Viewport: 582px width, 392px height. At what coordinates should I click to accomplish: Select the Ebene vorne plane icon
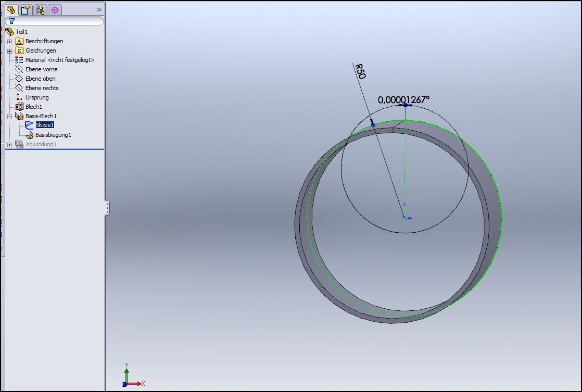[x=19, y=69]
